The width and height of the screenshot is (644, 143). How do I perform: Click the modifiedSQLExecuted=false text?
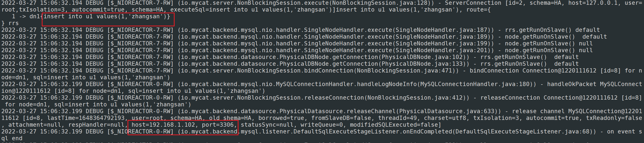coord(394,125)
